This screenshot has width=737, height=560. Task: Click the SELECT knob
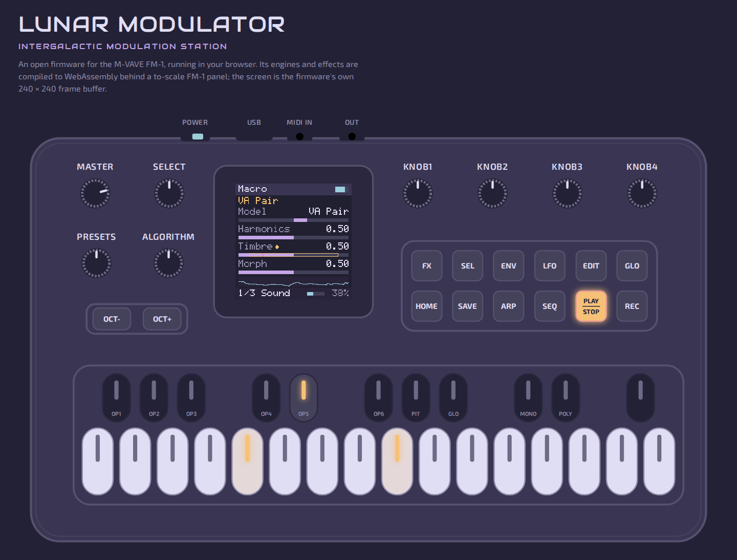click(x=169, y=193)
